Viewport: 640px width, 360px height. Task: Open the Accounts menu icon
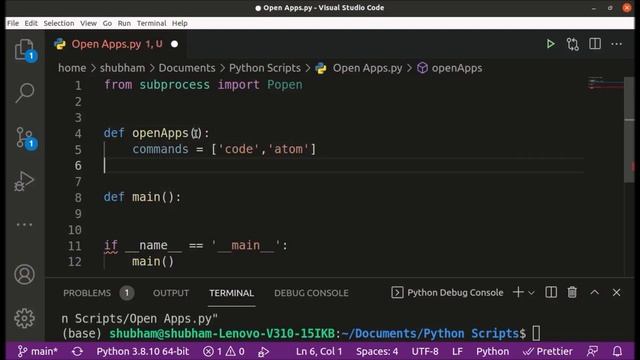[x=24, y=274]
